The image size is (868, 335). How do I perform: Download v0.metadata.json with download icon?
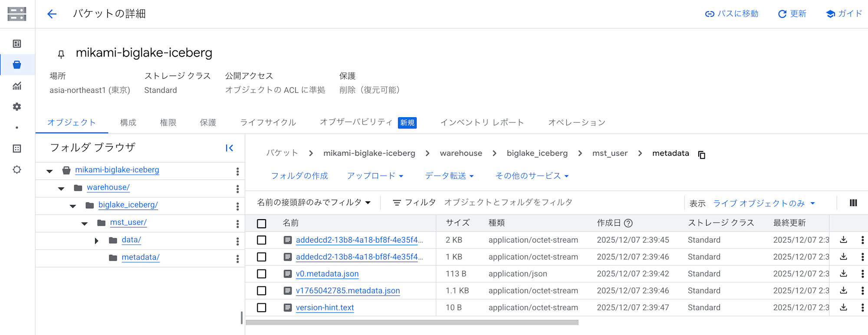coord(844,273)
